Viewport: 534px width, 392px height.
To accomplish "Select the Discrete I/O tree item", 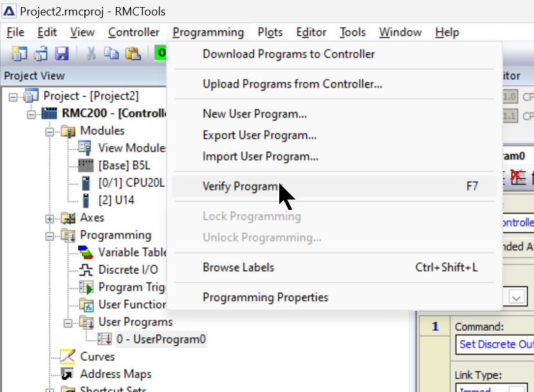I will (x=128, y=270).
